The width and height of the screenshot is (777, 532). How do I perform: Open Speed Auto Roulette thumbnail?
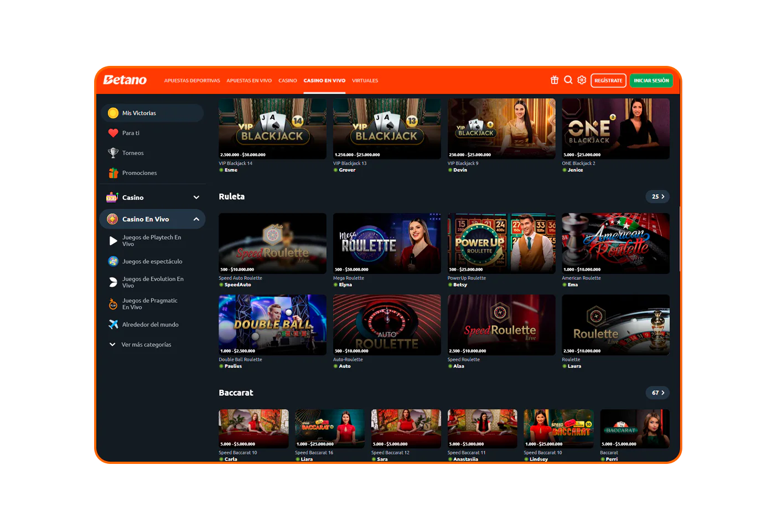pos(272,244)
